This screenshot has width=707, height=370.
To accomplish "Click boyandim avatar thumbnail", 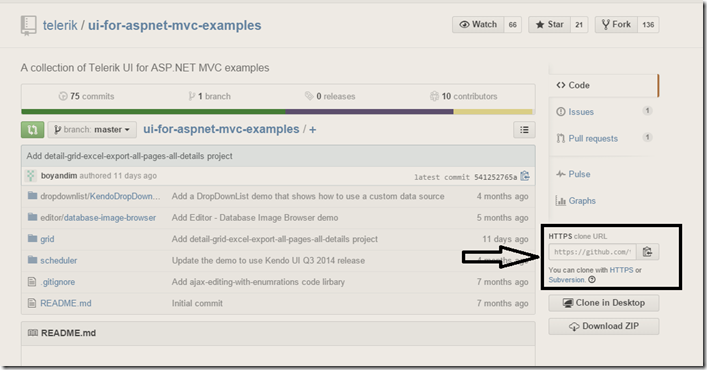I will pyautogui.click(x=31, y=176).
